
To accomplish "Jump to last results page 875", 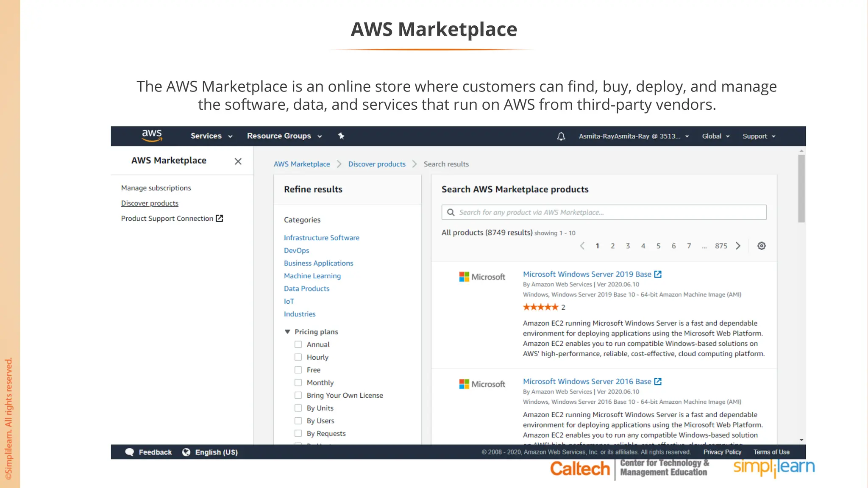I will coord(721,246).
